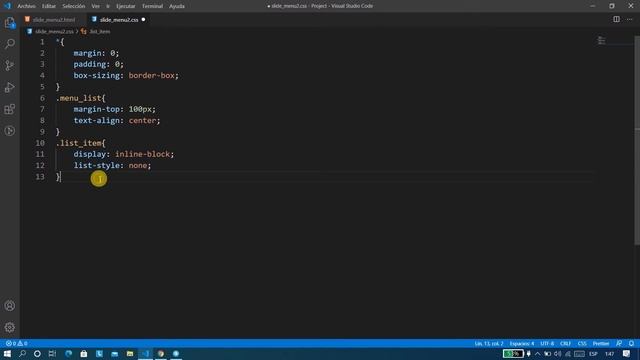
Task: Click the VS Code taskbar icon
Action: point(145,353)
